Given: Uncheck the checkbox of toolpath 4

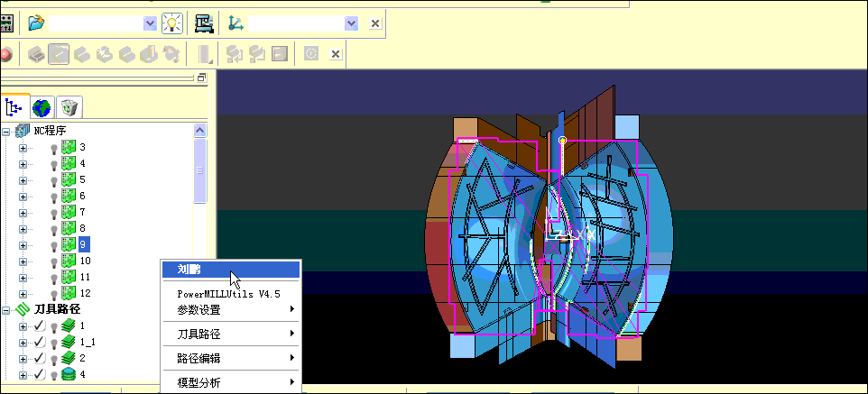Looking at the screenshot, I should pos(40,375).
